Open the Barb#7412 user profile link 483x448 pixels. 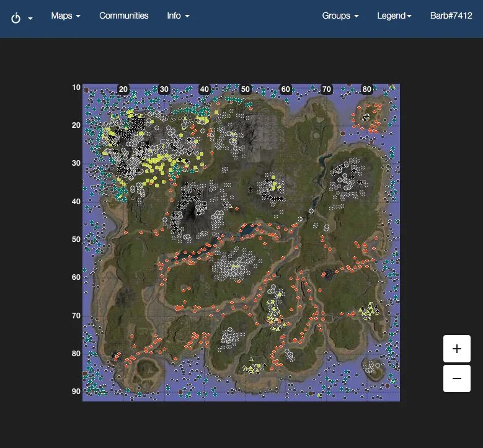coord(451,16)
